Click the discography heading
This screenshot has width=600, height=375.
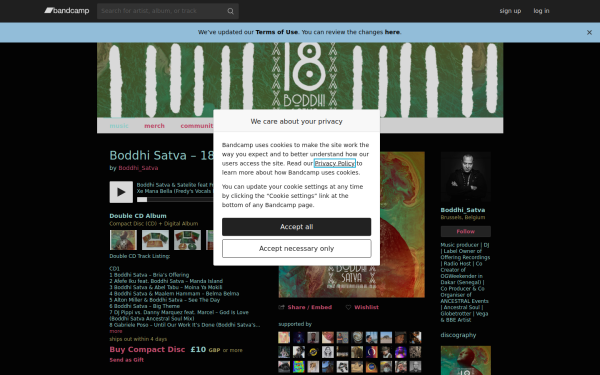pos(458,335)
